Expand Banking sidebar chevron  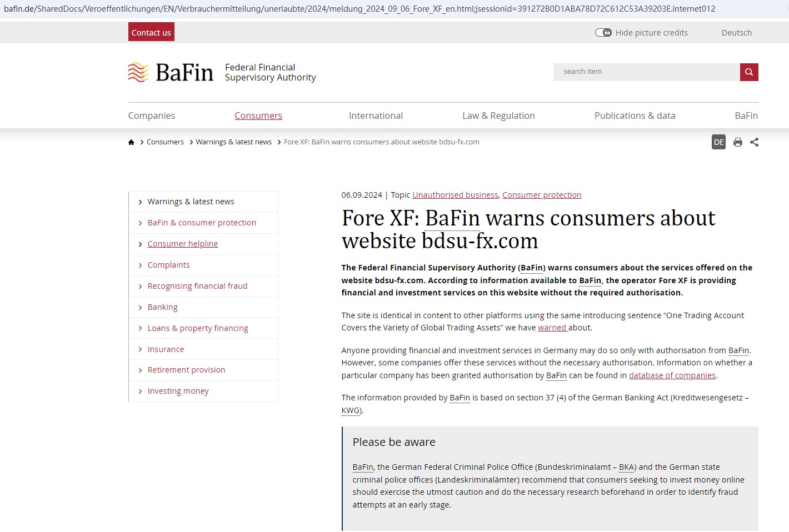coord(140,308)
